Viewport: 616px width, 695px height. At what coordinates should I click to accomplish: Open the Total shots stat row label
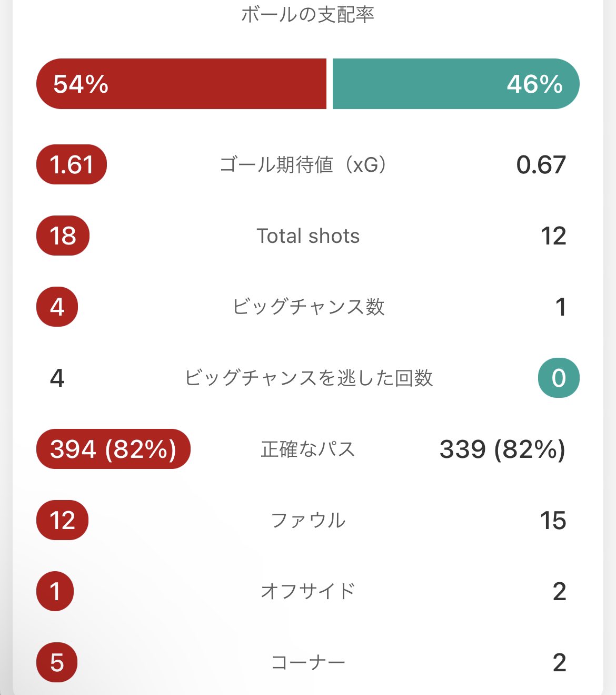308,236
